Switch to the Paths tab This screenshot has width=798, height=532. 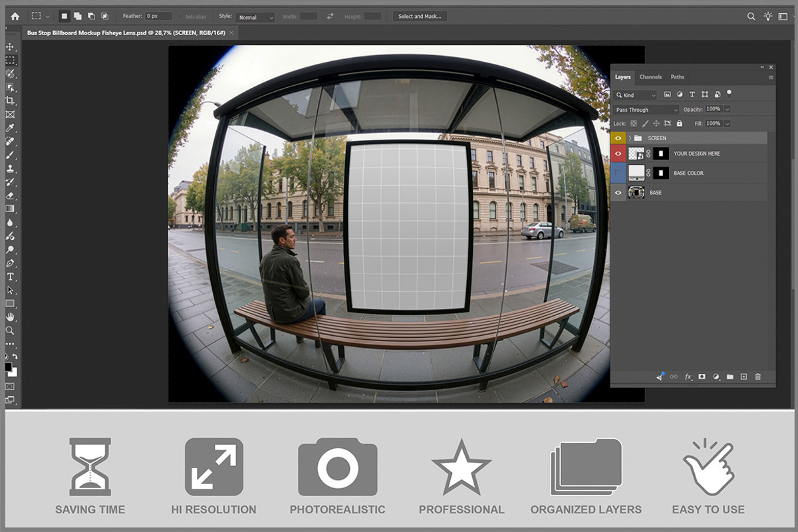point(678,77)
